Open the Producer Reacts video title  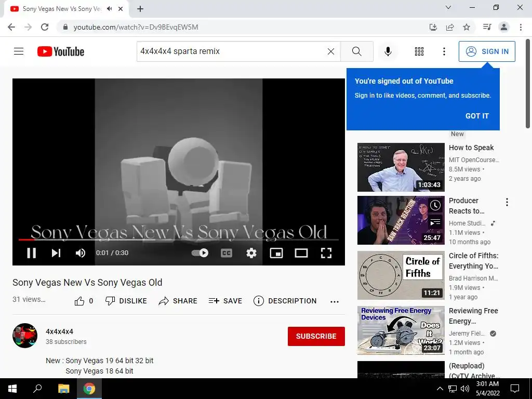coord(467,206)
